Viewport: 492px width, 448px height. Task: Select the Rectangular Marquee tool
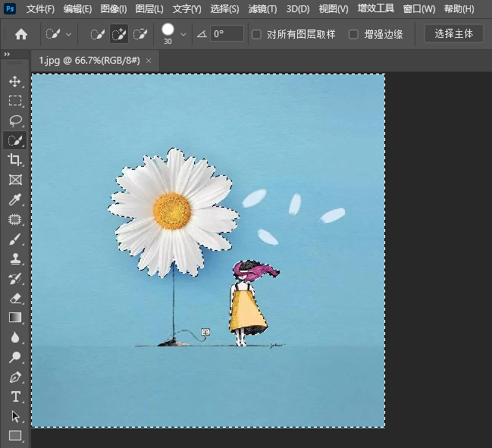click(x=14, y=101)
